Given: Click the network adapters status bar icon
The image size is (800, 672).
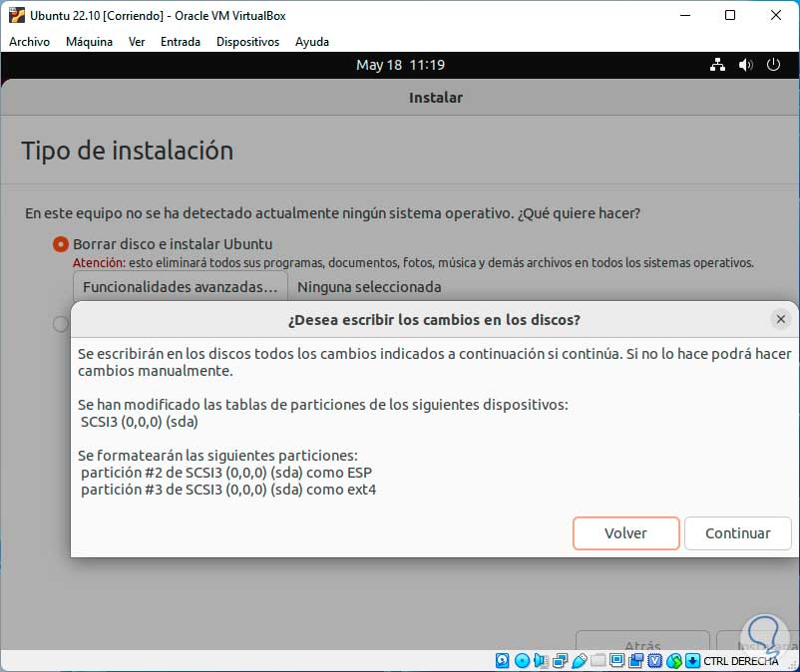Looking at the screenshot, I should point(560,661).
